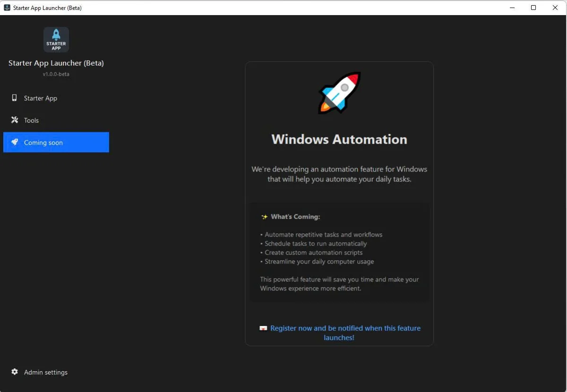The image size is (567, 392).
Task: Minimize the Starter App Launcher window
Action: point(512,8)
